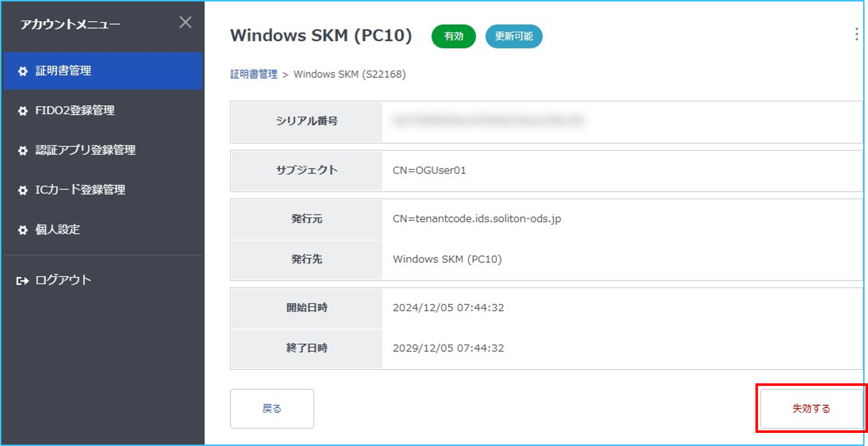Click CN=tenantcode.ids.soliton-ods.jp value
This screenshot has width=868, height=446.
point(477,219)
